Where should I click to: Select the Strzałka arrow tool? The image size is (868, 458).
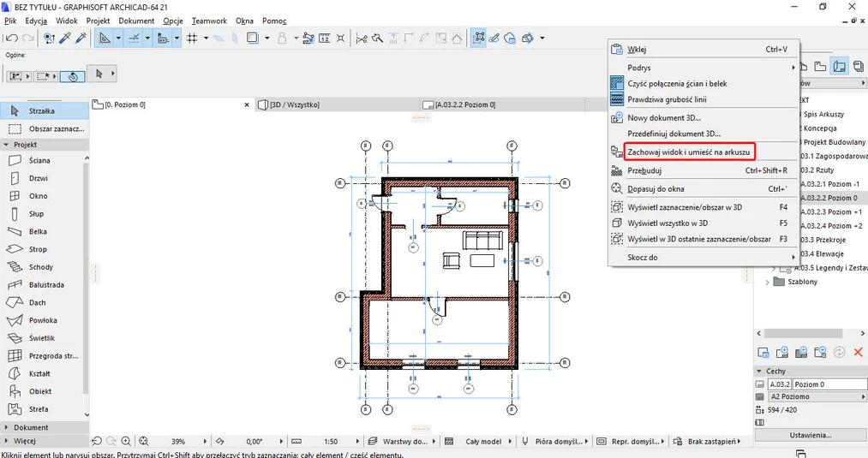[45, 110]
